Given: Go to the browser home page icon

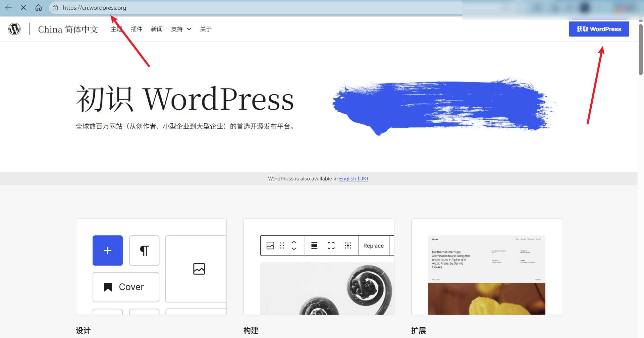Looking at the screenshot, I should (x=39, y=7).
